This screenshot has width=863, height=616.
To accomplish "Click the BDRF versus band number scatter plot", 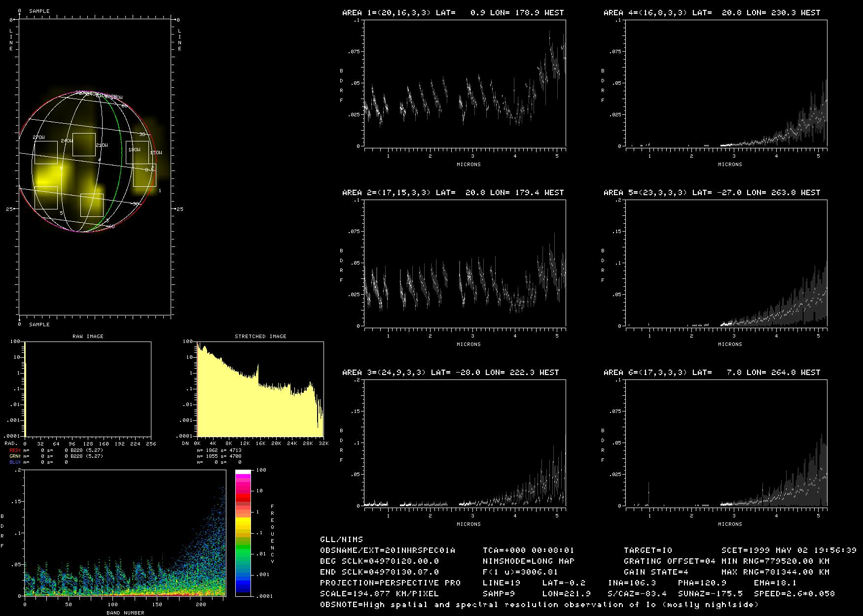I will pos(124,533).
